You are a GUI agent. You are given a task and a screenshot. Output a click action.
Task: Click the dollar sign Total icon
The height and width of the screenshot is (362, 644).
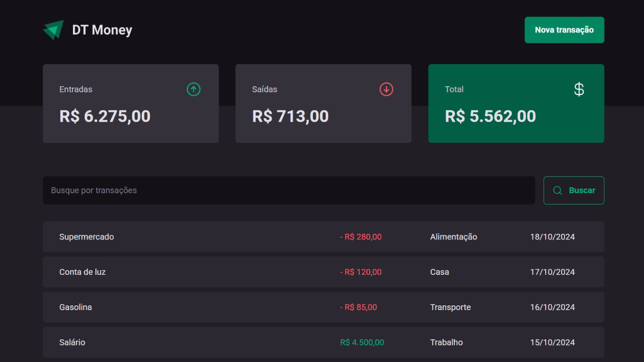click(x=579, y=89)
